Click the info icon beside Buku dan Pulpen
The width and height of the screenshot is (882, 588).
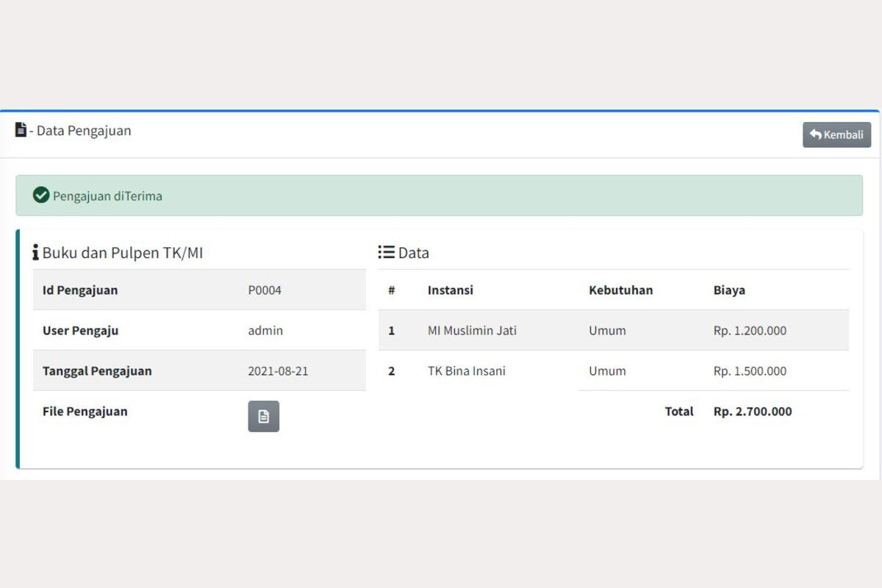(35, 253)
